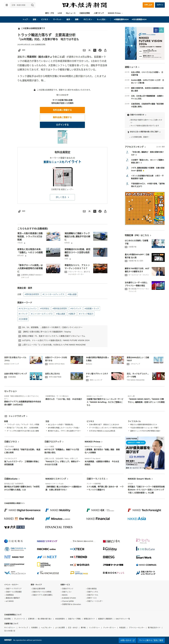Click the #日本郵便 keyword tag
The height and width of the screenshot is (644, 169).
click(x=23, y=319)
